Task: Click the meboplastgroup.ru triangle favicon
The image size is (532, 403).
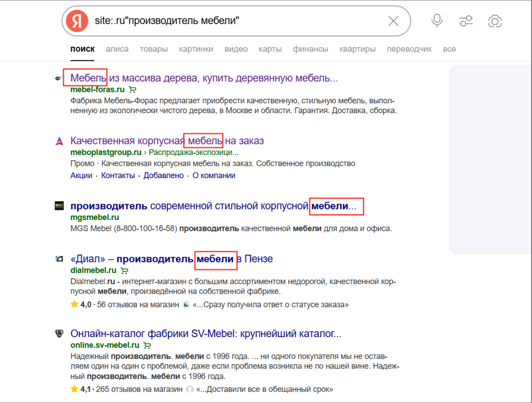Action: point(59,141)
